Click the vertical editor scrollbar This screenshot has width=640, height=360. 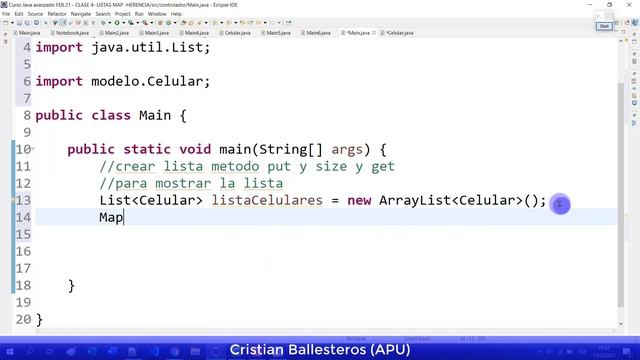tap(621, 195)
